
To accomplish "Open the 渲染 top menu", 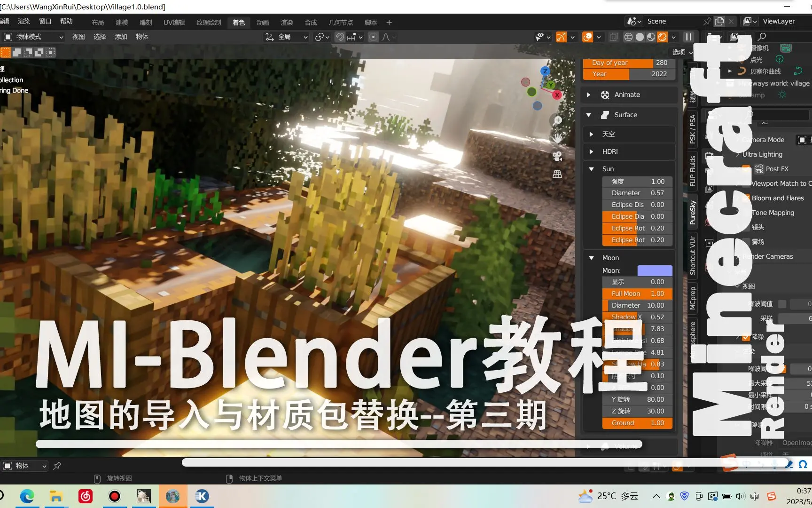I will click(24, 21).
